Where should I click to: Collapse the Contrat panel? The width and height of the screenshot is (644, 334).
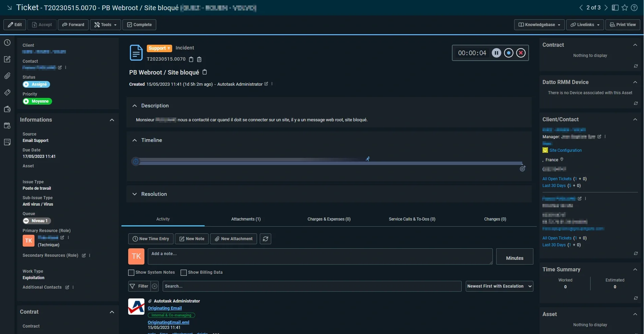pyautogui.click(x=112, y=312)
